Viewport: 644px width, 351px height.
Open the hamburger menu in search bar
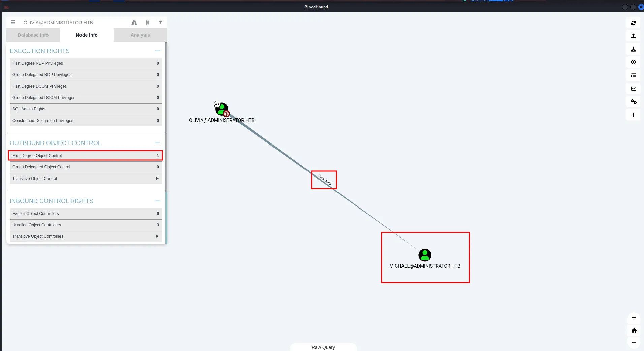[x=13, y=23]
